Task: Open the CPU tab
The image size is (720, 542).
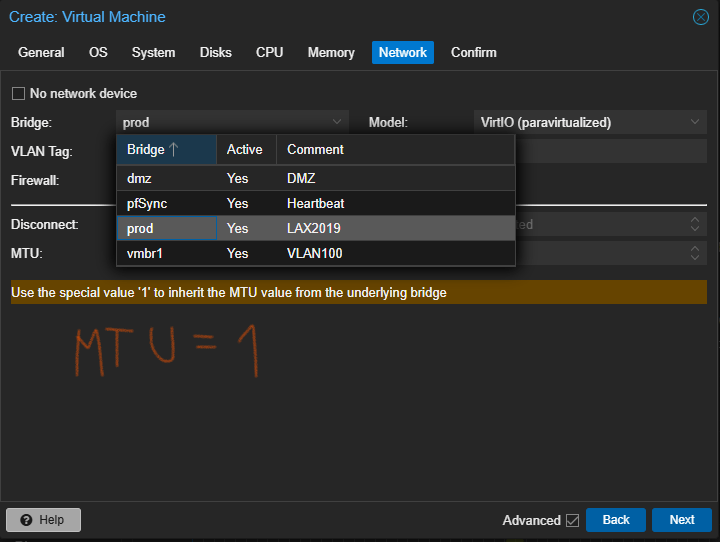Action: point(269,53)
